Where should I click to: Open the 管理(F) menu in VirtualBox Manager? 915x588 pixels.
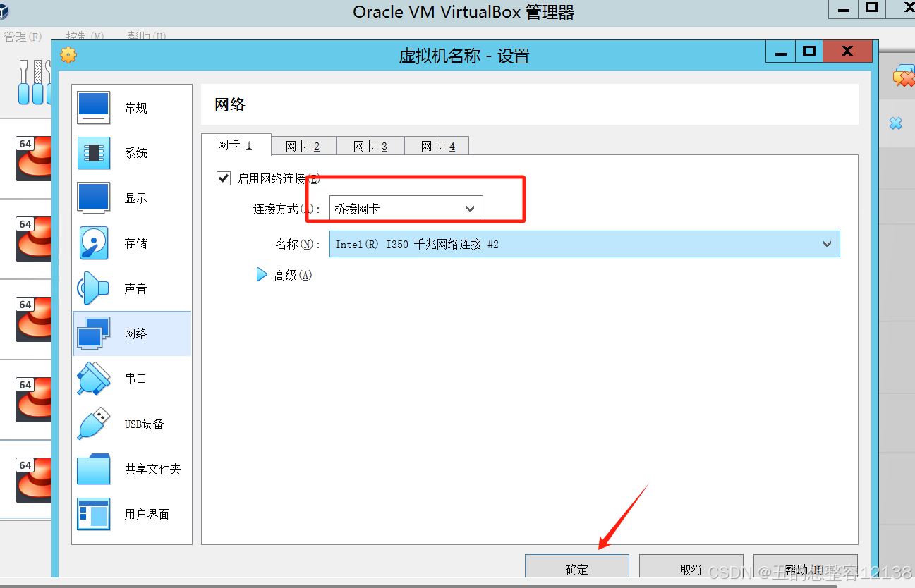coord(23,36)
